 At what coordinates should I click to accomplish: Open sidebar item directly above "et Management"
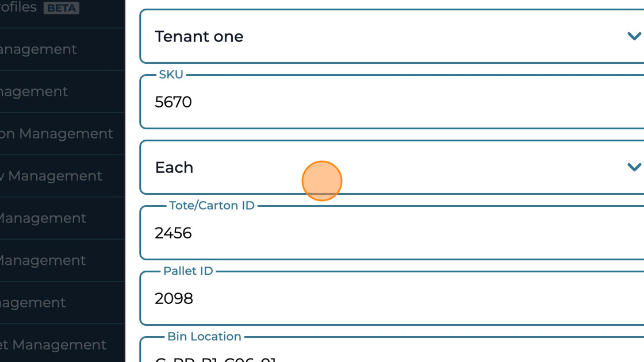pos(33,303)
